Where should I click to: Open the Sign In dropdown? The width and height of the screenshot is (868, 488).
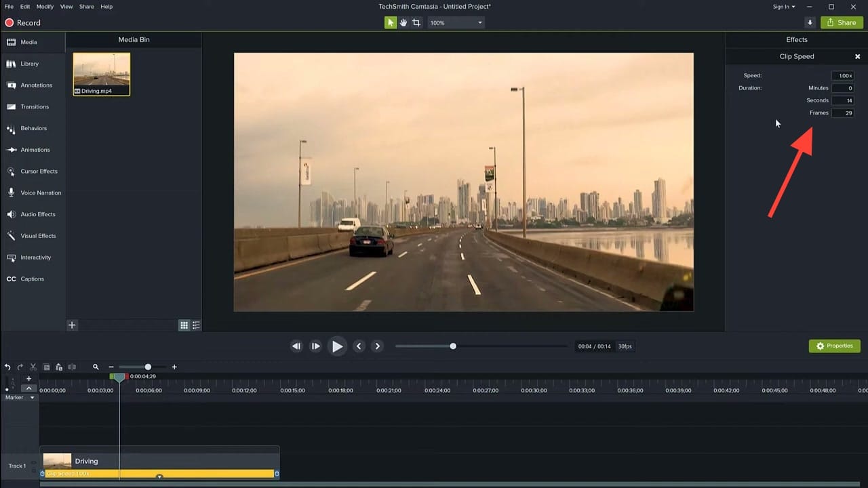pos(784,7)
